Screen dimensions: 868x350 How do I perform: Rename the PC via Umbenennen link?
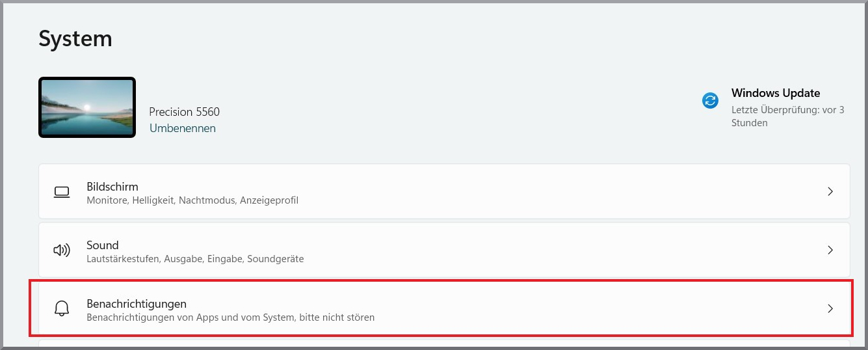tap(183, 128)
